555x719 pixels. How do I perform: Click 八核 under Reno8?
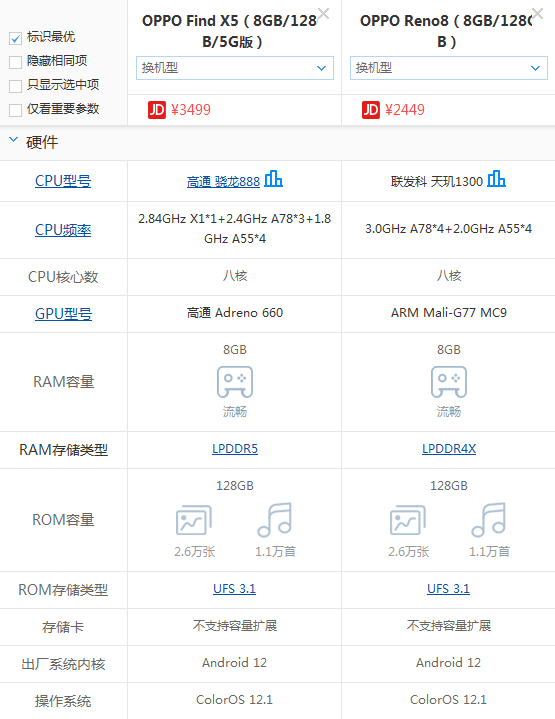coord(449,276)
